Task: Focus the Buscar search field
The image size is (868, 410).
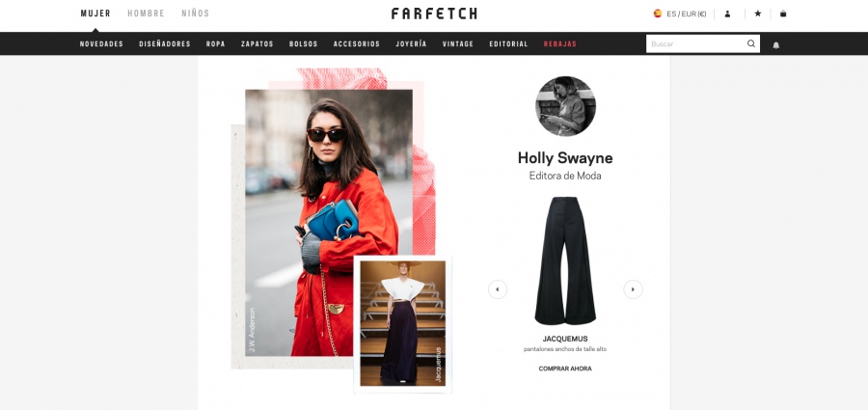Action: (697, 43)
